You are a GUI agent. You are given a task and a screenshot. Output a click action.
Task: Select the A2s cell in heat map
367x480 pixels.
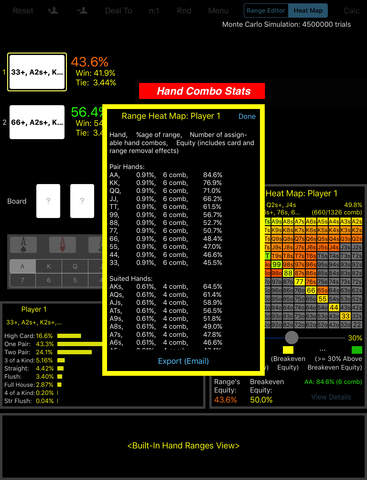point(357,221)
